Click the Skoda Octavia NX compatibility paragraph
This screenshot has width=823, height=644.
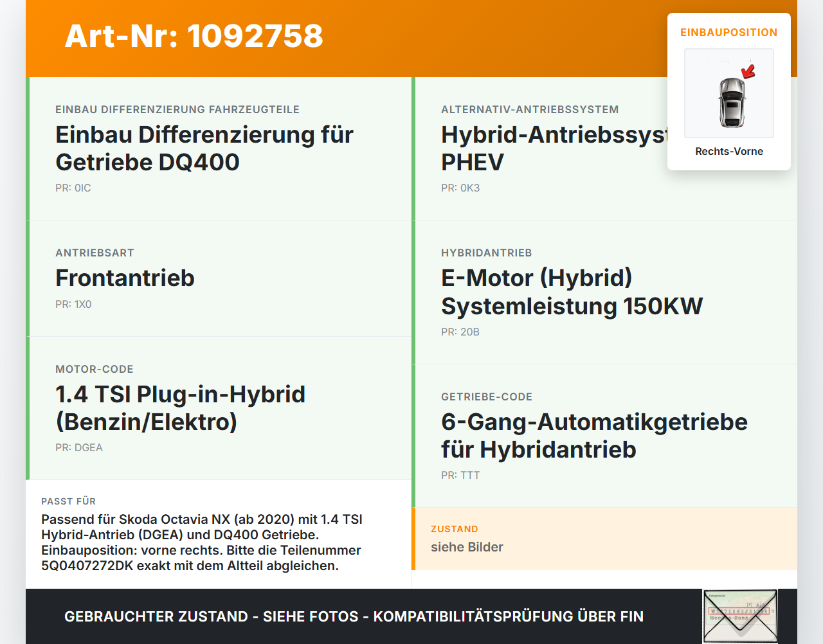[x=202, y=542]
